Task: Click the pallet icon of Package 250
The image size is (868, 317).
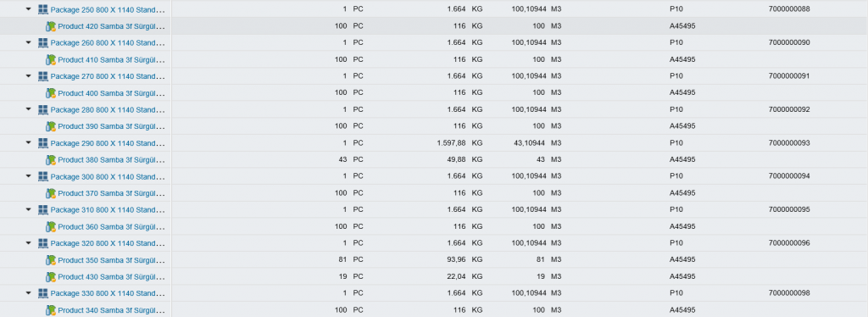Action: (42, 9)
